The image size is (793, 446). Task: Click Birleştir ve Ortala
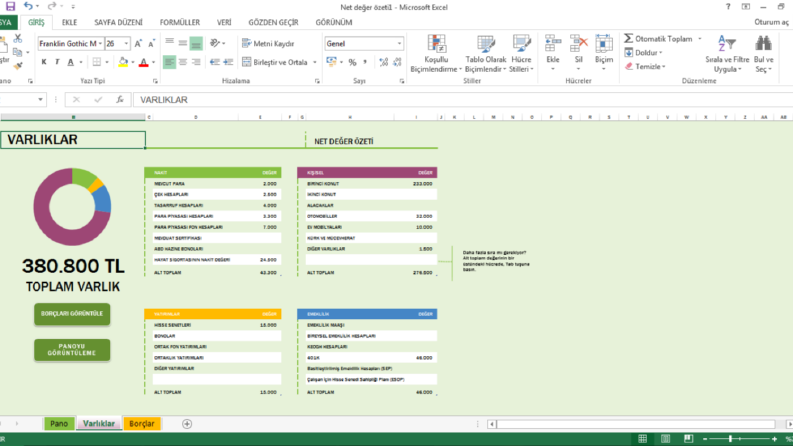coord(275,62)
